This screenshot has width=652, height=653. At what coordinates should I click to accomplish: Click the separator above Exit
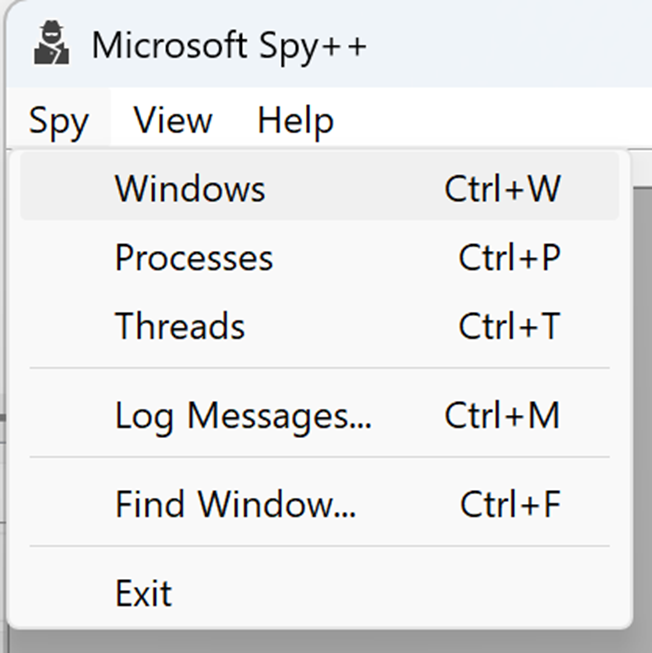coord(320,547)
